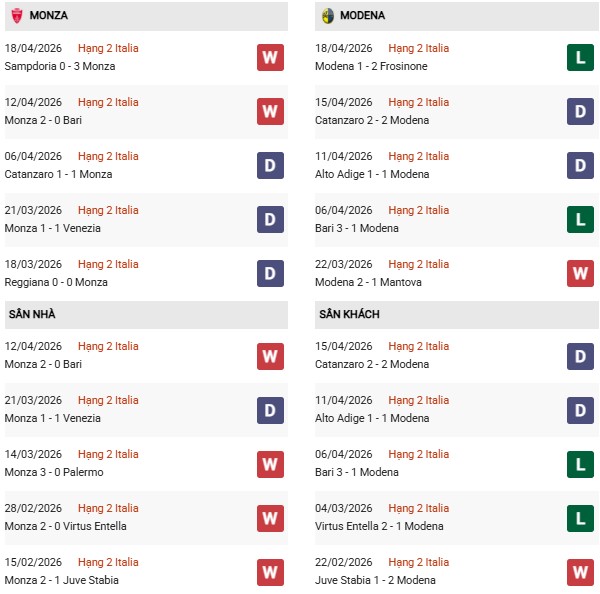Select the MONZA header label
This screenshot has width=600, height=594.
49,16
